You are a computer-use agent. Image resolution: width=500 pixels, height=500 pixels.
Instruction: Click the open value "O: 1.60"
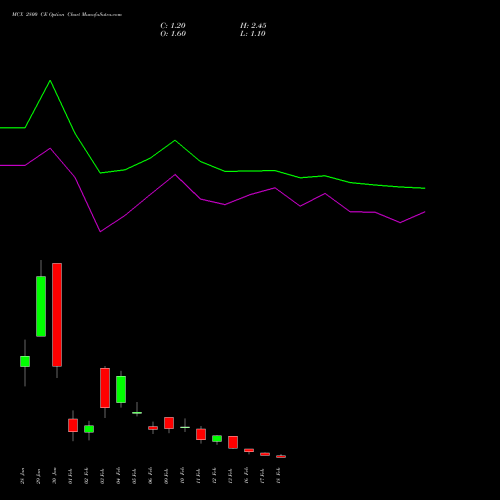(173, 34)
